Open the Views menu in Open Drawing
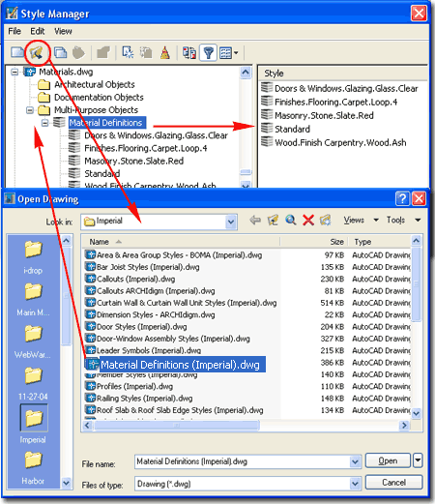435x504 pixels. 361,221
